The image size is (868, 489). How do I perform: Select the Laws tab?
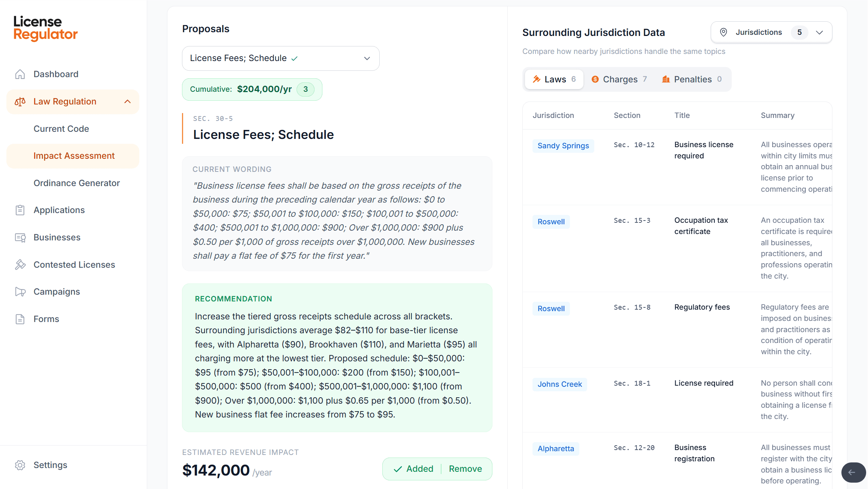coord(554,79)
